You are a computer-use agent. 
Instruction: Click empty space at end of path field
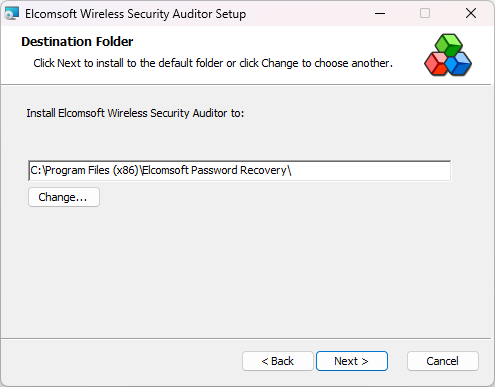pos(370,171)
